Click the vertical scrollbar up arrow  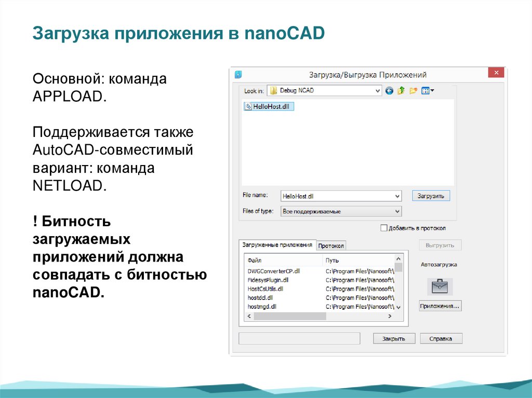coord(398,259)
